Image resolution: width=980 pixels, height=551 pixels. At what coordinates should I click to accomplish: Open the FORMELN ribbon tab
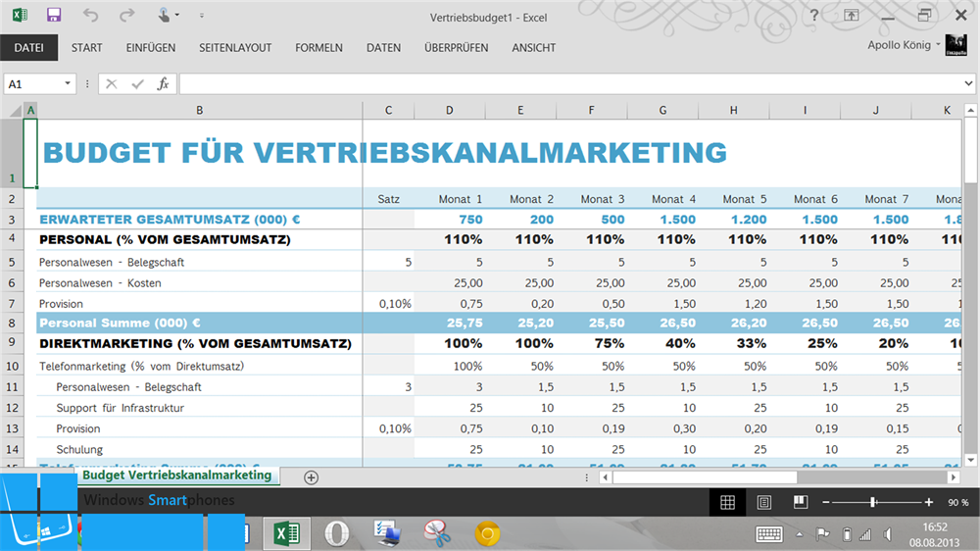pos(318,48)
